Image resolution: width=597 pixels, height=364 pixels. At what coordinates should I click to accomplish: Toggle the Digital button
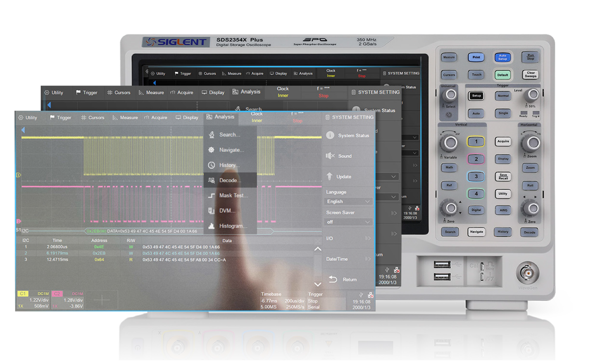coord(476,210)
